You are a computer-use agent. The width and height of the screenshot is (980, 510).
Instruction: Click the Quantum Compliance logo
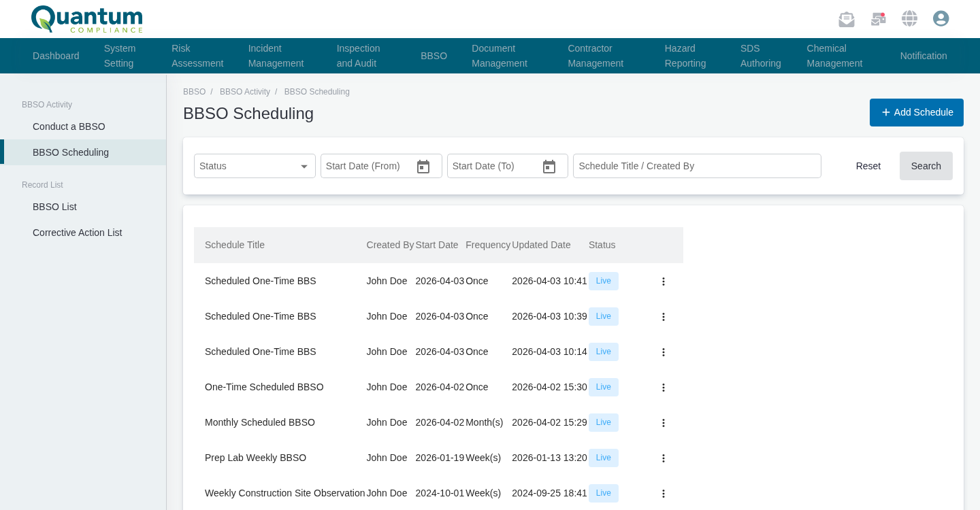[87, 19]
